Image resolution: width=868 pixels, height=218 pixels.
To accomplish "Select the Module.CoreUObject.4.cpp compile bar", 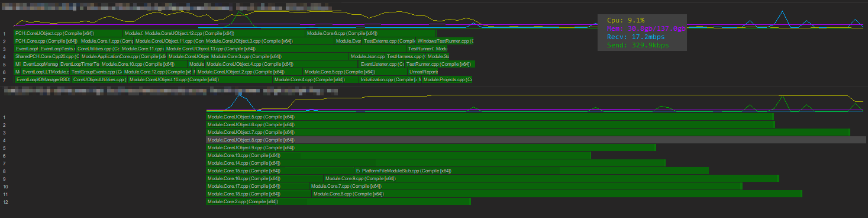I will click(x=281, y=64).
